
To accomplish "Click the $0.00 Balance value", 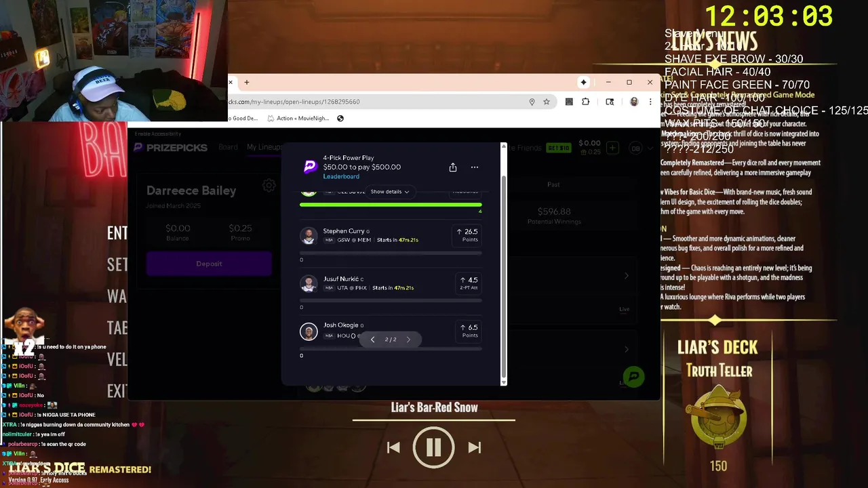I will 178,228.
